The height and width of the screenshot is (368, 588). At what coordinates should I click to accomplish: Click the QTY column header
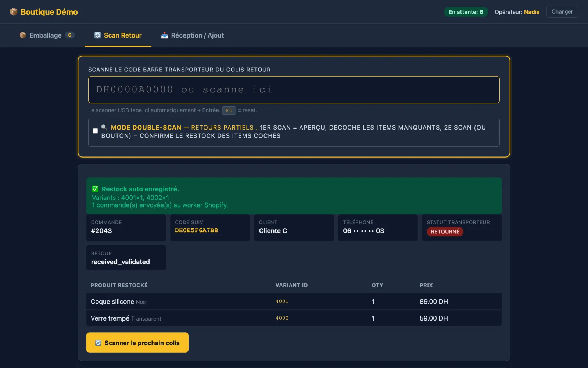coord(377,285)
